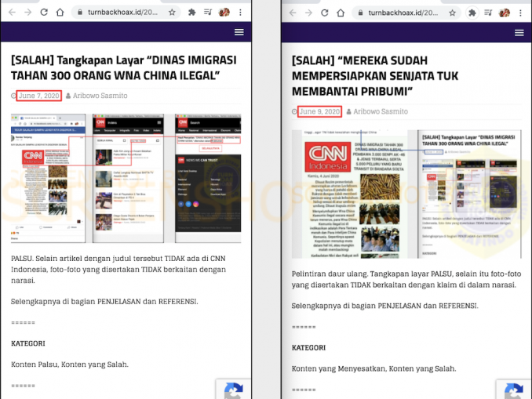The height and width of the screenshot is (399, 532).
Task: Open the June 9, 2020 date link
Action: (x=319, y=111)
